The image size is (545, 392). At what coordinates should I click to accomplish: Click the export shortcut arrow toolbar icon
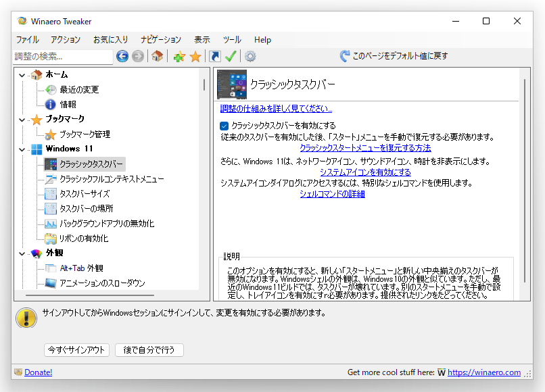pyautogui.click(x=215, y=56)
